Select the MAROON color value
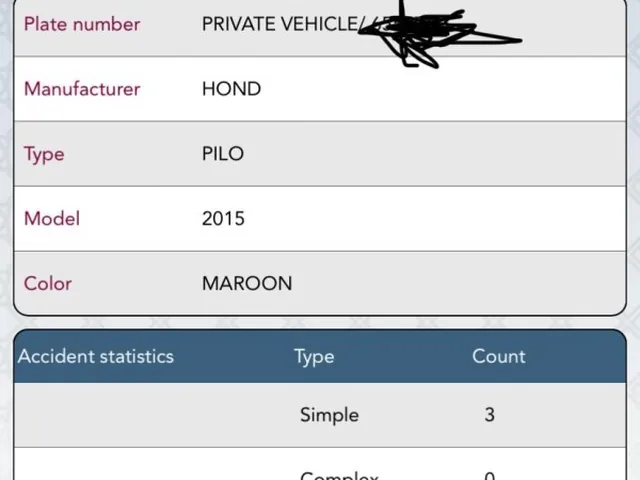640x480 pixels. pyautogui.click(x=247, y=283)
